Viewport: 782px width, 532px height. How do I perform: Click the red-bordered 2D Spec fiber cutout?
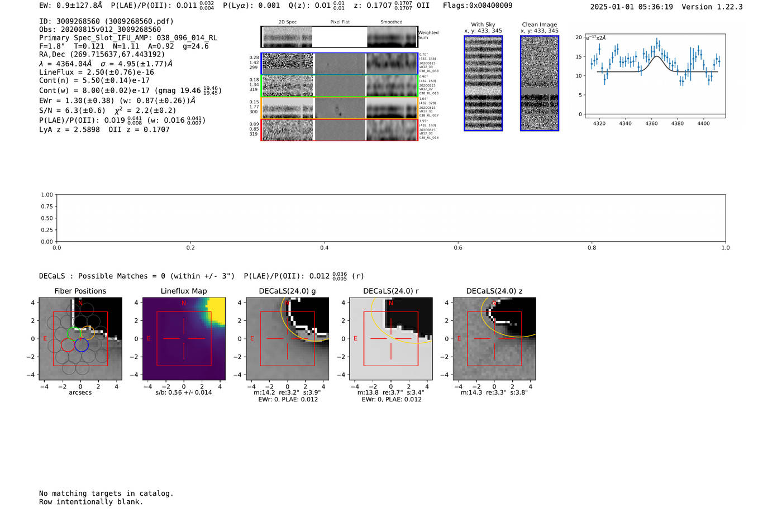click(287, 130)
